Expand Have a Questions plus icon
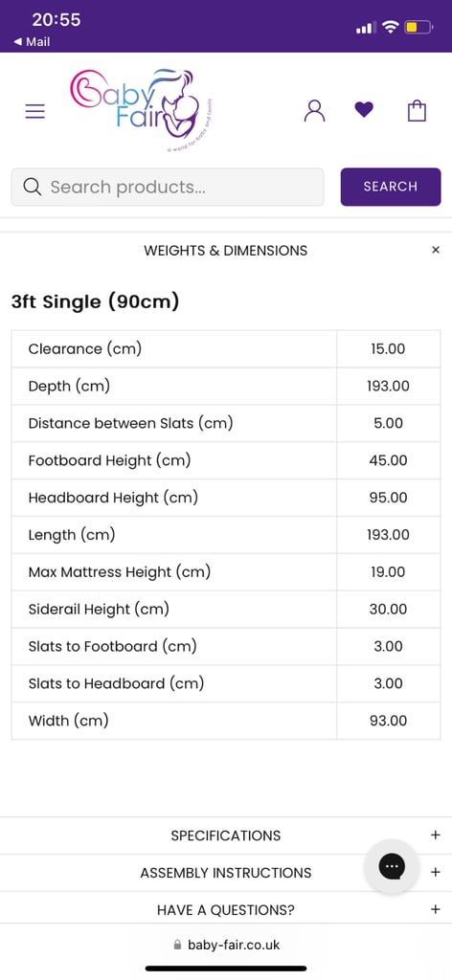The width and height of the screenshot is (452, 980). pos(436,909)
